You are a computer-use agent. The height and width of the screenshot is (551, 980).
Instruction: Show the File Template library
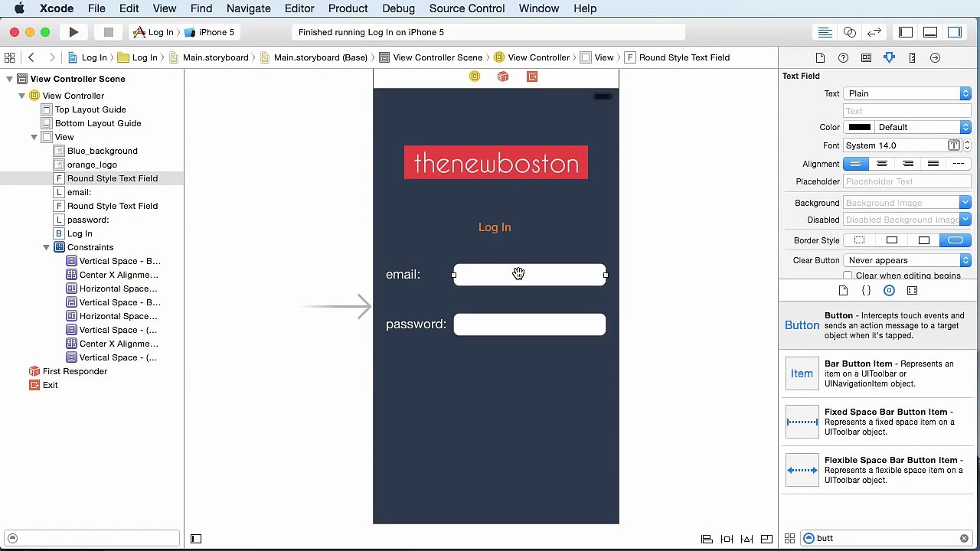pyautogui.click(x=843, y=291)
